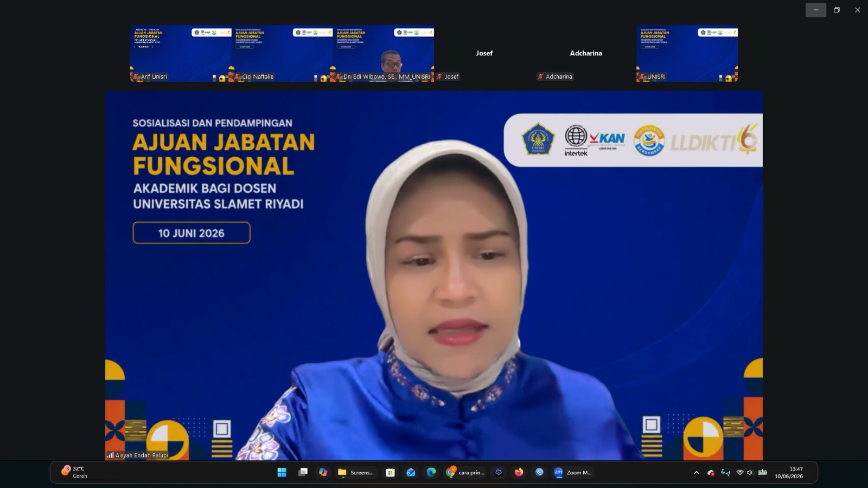Open Outlook mail taskbar icon
The width and height of the screenshot is (868, 488).
tap(411, 472)
